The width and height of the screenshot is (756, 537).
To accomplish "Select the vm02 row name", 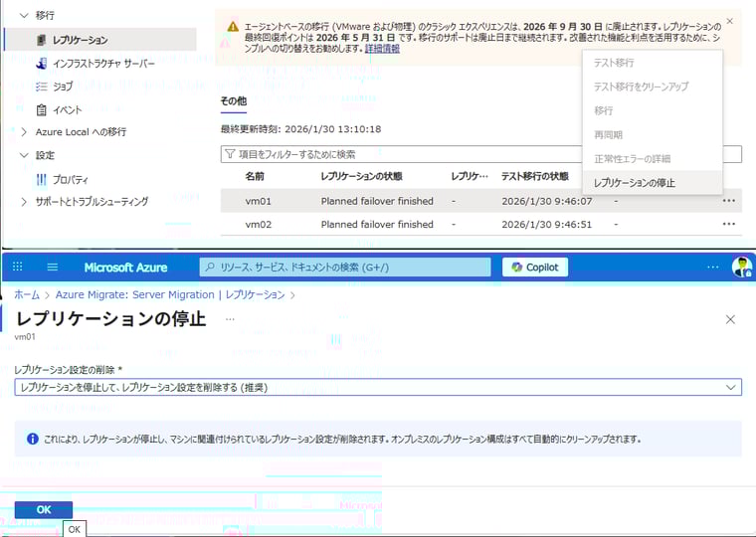I will (x=259, y=224).
